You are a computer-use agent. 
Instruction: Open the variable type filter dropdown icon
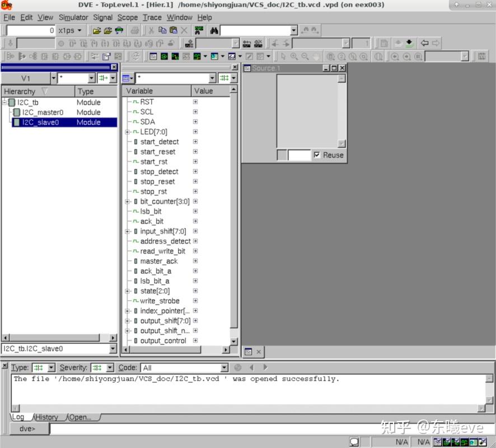pyautogui.click(x=128, y=78)
